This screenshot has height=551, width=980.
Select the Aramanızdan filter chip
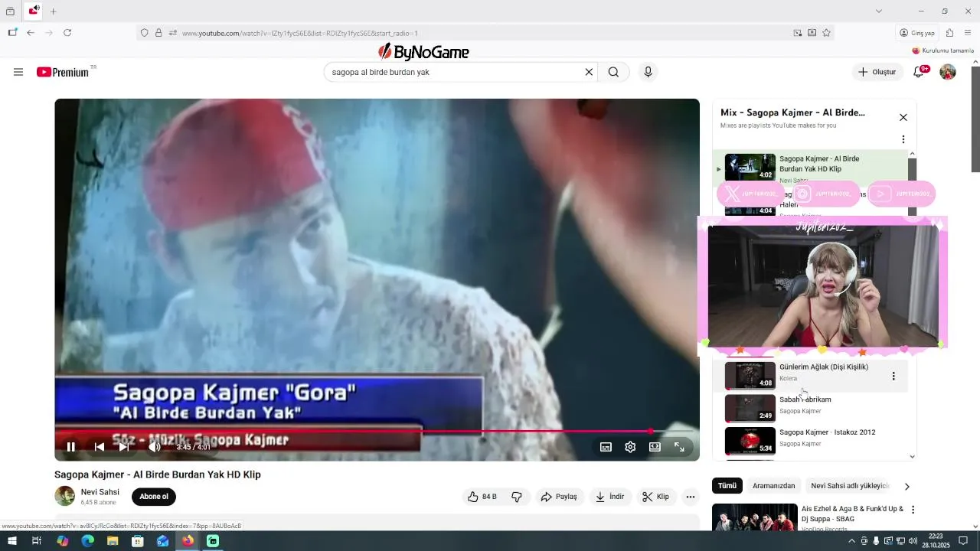(x=773, y=486)
